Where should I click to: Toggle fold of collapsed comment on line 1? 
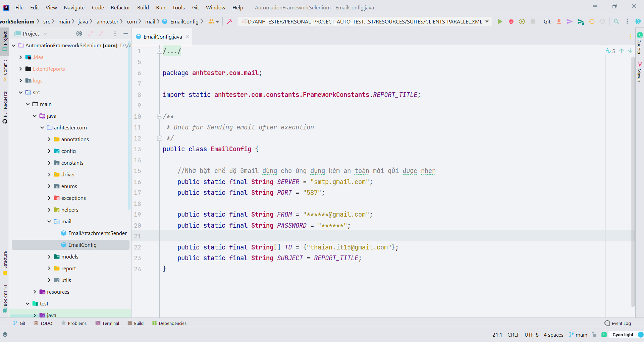159,51
